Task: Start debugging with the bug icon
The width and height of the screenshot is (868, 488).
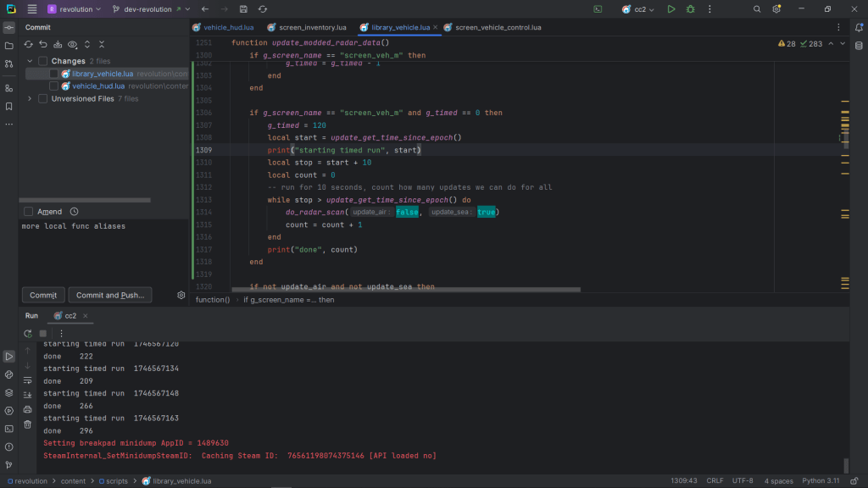Action: click(690, 9)
